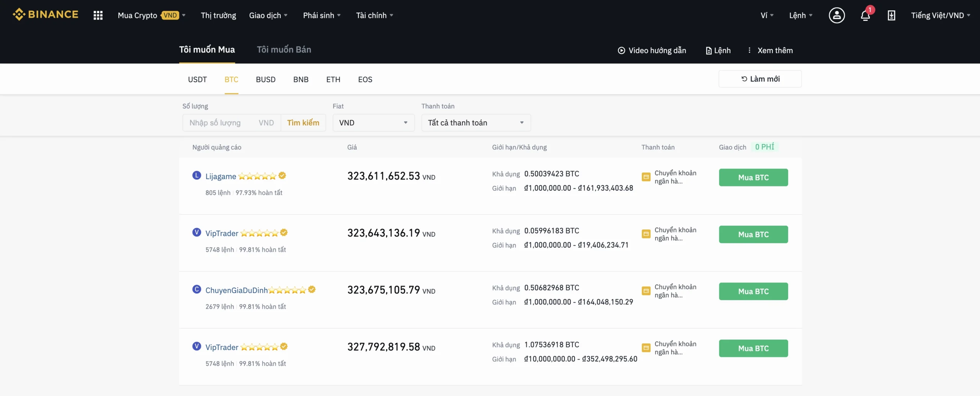Open the Thị trường menu item
Image resolution: width=980 pixels, height=396 pixels.
click(218, 15)
